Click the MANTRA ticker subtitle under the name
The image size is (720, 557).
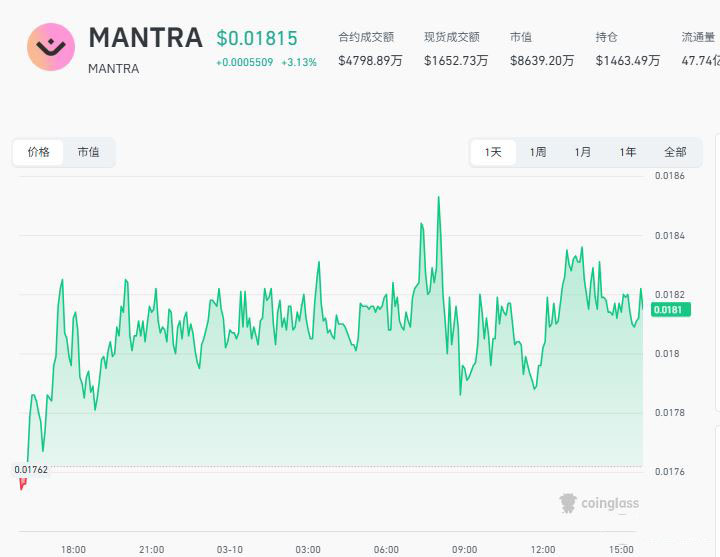pos(113,69)
